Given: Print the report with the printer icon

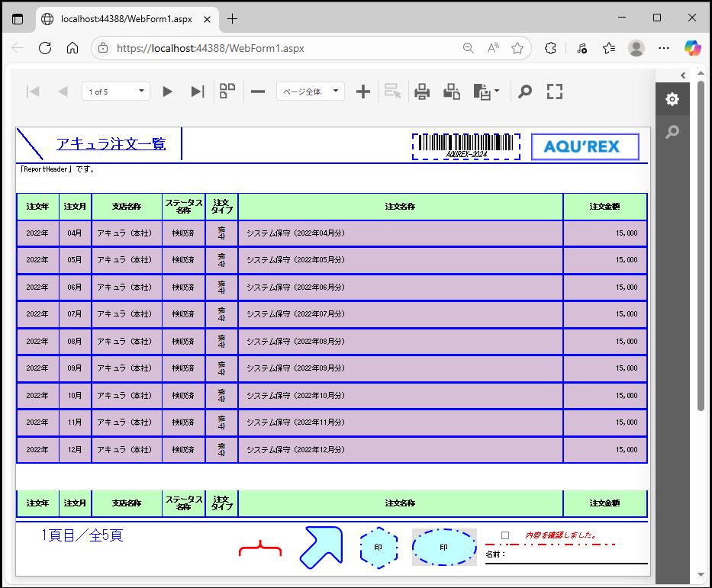Looking at the screenshot, I should coord(422,92).
